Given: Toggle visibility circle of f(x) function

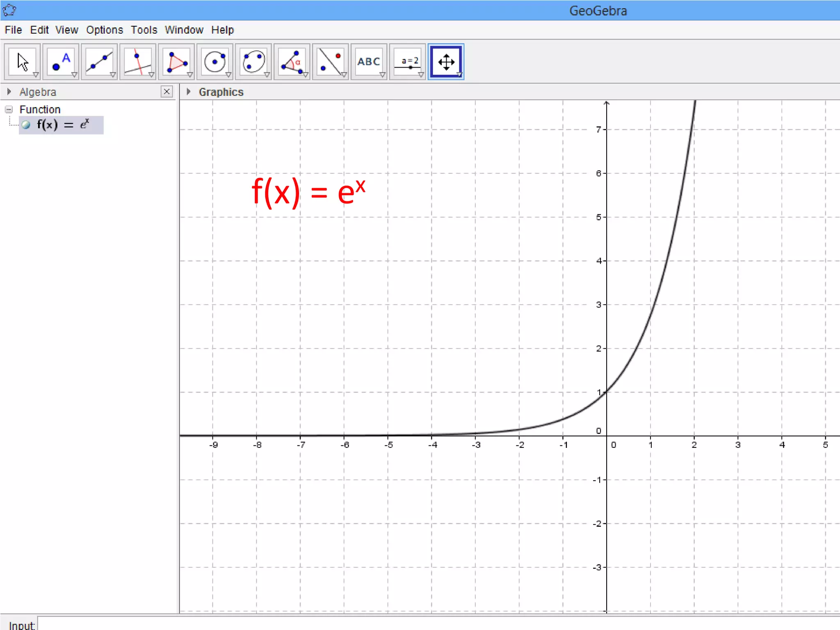Looking at the screenshot, I should 26,125.
